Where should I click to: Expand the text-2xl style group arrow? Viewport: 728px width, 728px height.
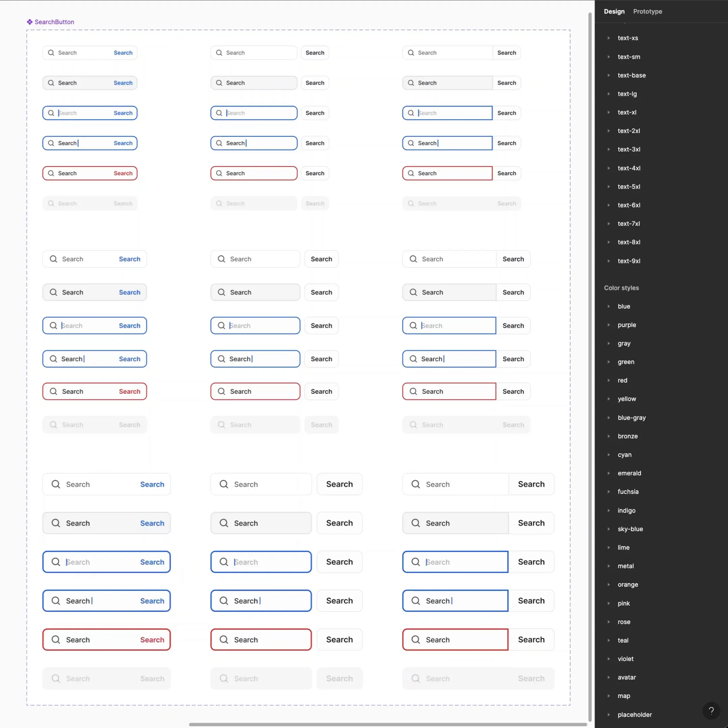609,131
